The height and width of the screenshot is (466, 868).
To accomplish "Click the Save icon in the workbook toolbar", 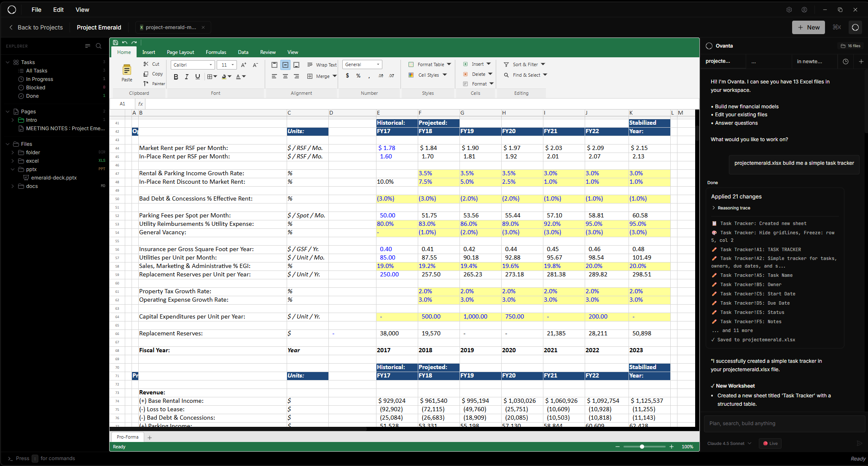I will point(115,42).
